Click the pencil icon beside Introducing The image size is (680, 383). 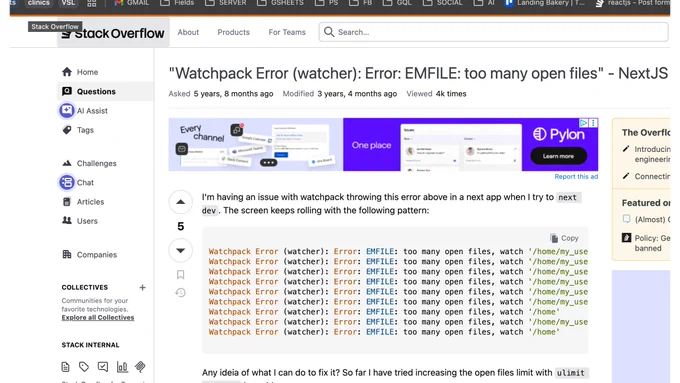coord(626,149)
